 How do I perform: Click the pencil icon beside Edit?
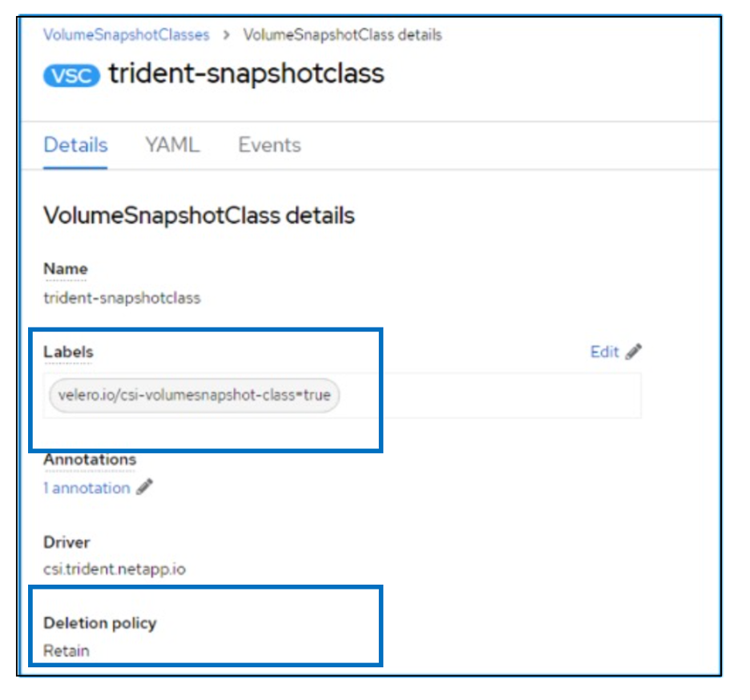click(634, 352)
